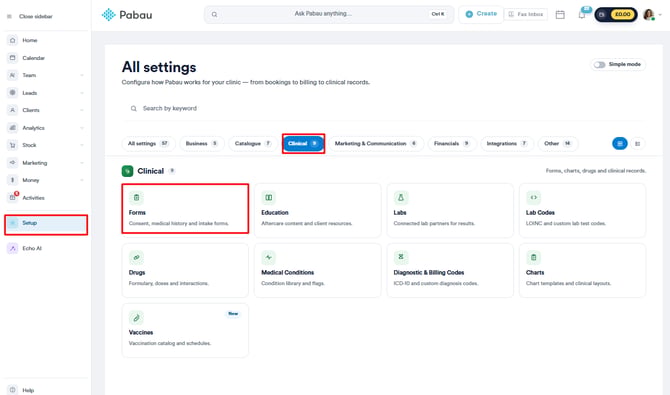Select the Marketing megaphone icon

point(12,163)
